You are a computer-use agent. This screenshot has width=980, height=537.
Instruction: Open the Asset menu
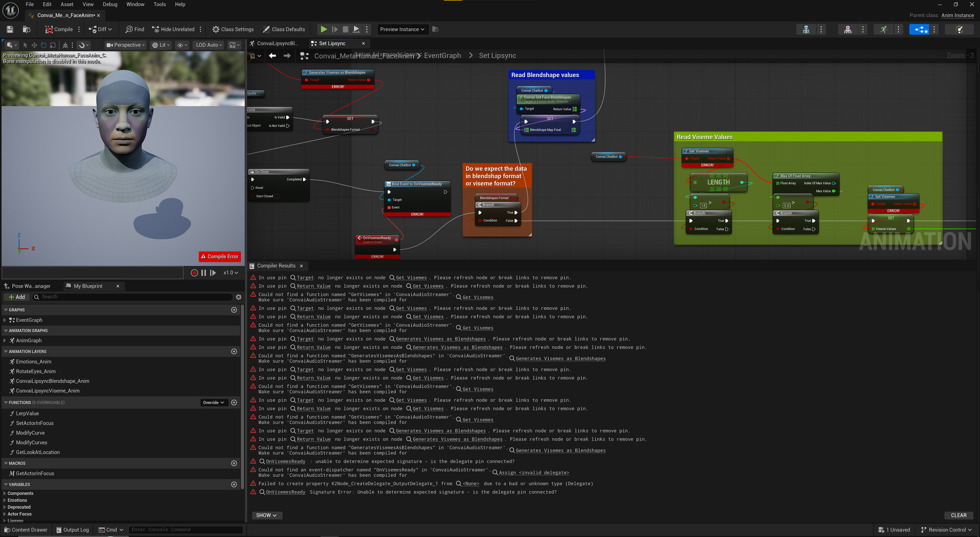click(x=67, y=4)
